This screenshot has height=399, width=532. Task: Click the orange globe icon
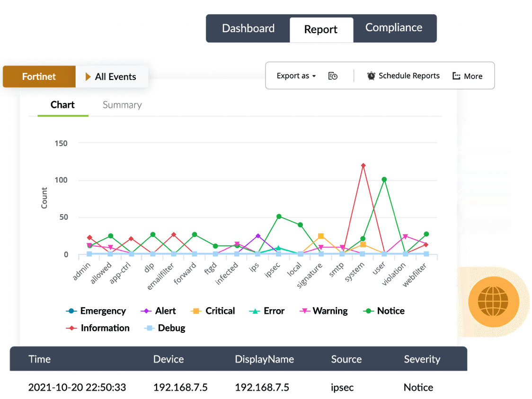pos(493,301)
